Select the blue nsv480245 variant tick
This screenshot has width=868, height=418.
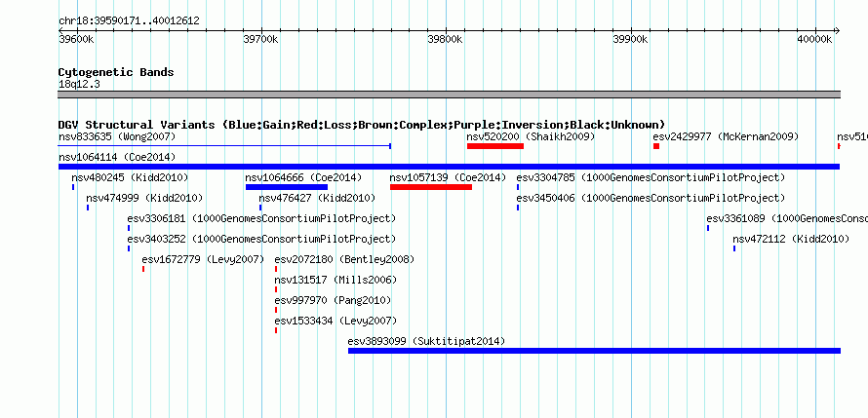[x=72, y=187]
